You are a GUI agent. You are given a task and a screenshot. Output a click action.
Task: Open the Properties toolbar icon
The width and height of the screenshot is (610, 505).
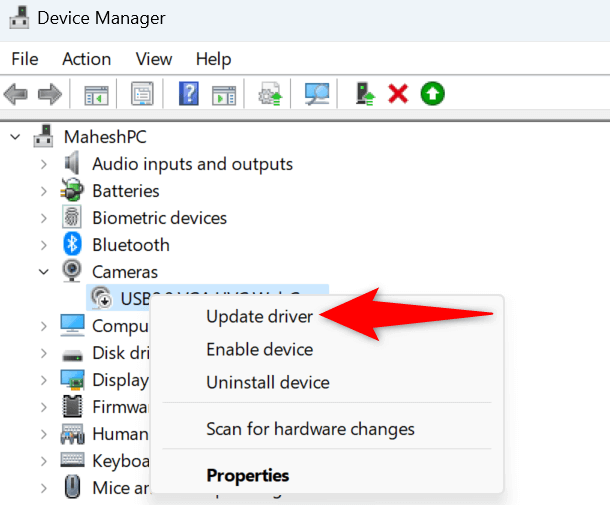point(141,95)
